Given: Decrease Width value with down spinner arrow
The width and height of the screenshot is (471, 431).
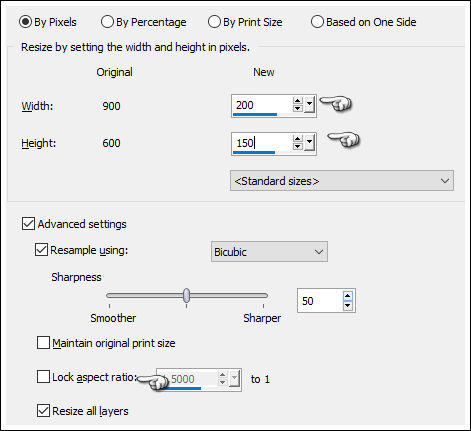Looking at the screenshot, I should [297, 108].
